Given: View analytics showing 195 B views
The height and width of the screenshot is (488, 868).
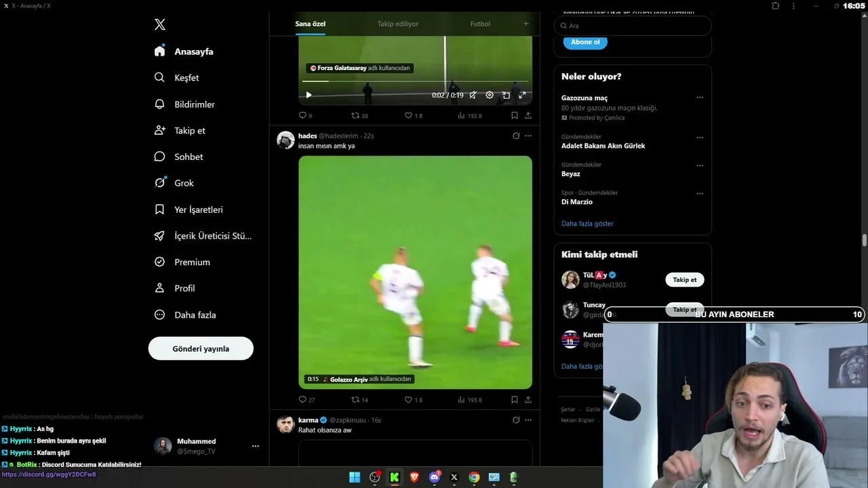Looking at the screenshot, I should click(470, 400).
